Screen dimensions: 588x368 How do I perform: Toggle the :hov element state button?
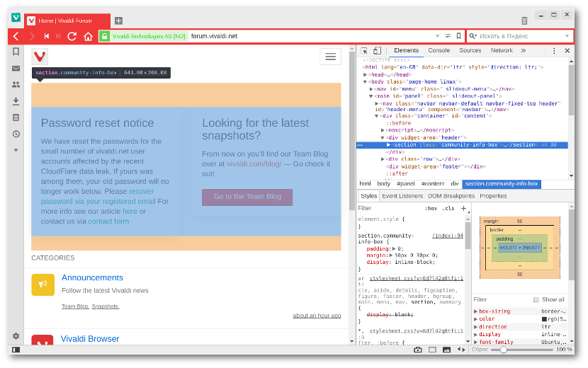click(431, 208)
